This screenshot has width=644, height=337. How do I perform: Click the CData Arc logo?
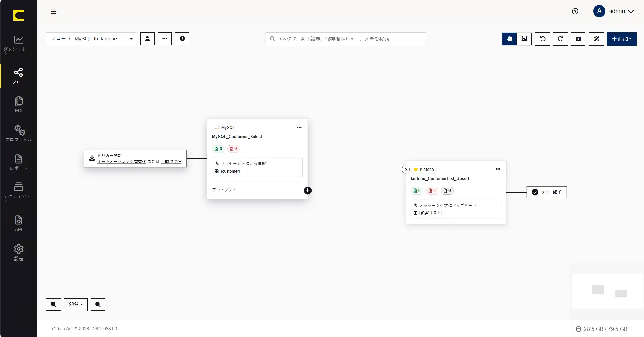[x=19, y=15]
